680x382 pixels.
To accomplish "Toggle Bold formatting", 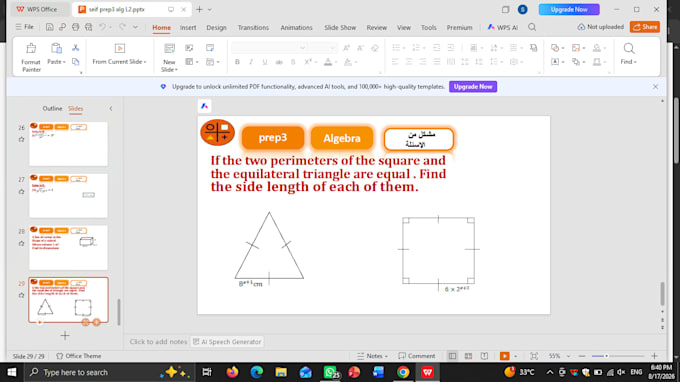I will pyautogui.click(x=237, y=62).
